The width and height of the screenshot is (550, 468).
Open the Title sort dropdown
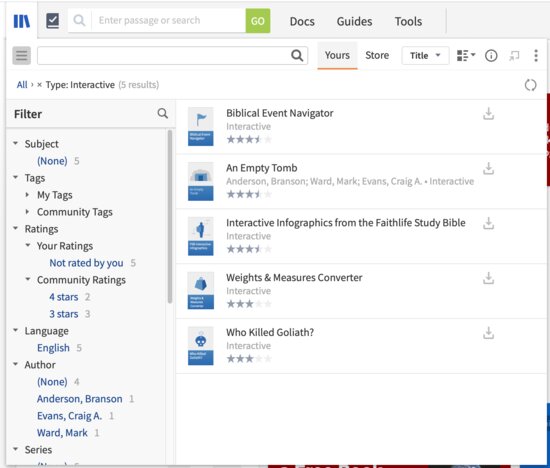425,55
